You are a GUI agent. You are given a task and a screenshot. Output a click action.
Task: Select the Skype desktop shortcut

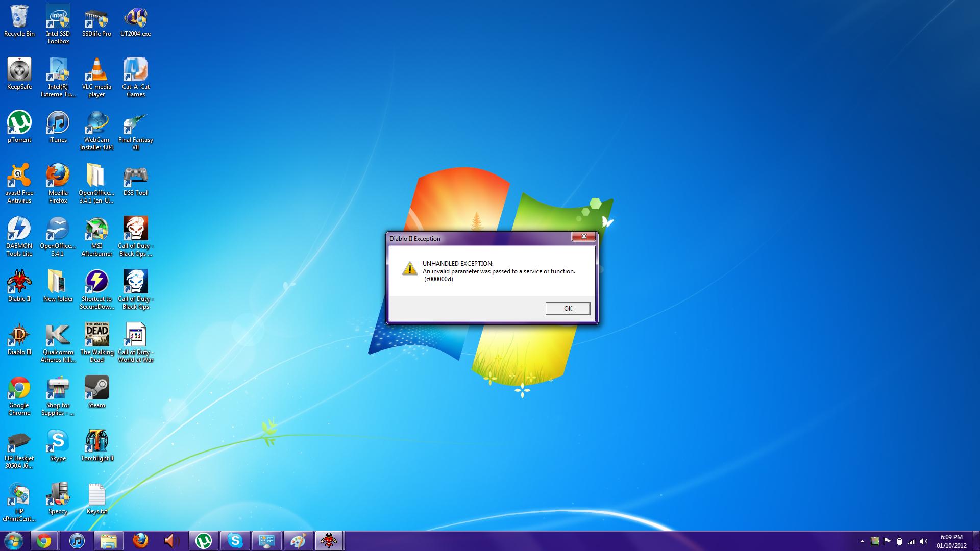pos(58,446)
